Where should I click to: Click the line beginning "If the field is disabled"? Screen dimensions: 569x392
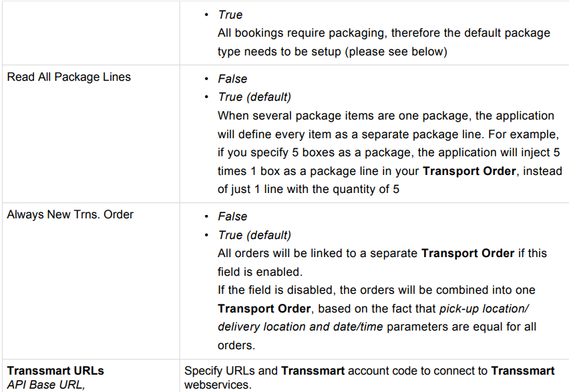tap(376, 290)
